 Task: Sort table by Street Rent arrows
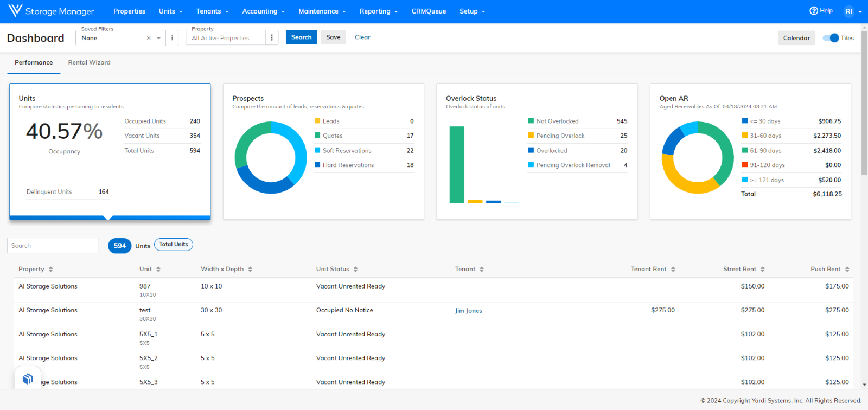[x=762, y=270]
